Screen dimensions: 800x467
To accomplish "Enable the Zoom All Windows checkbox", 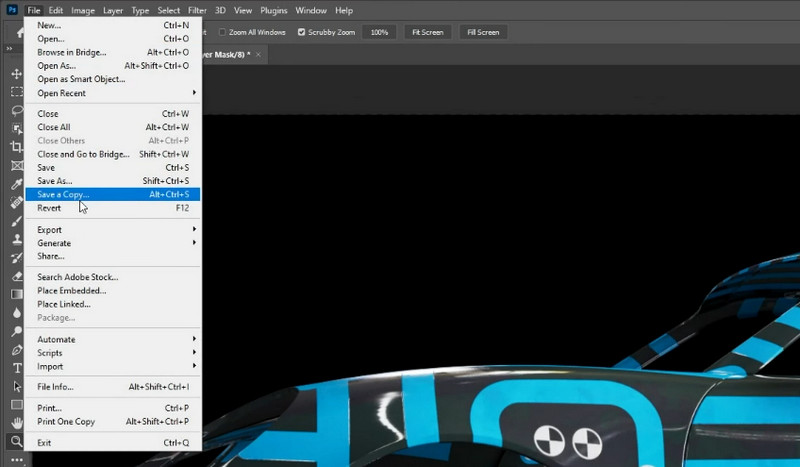I will [222, 32].
